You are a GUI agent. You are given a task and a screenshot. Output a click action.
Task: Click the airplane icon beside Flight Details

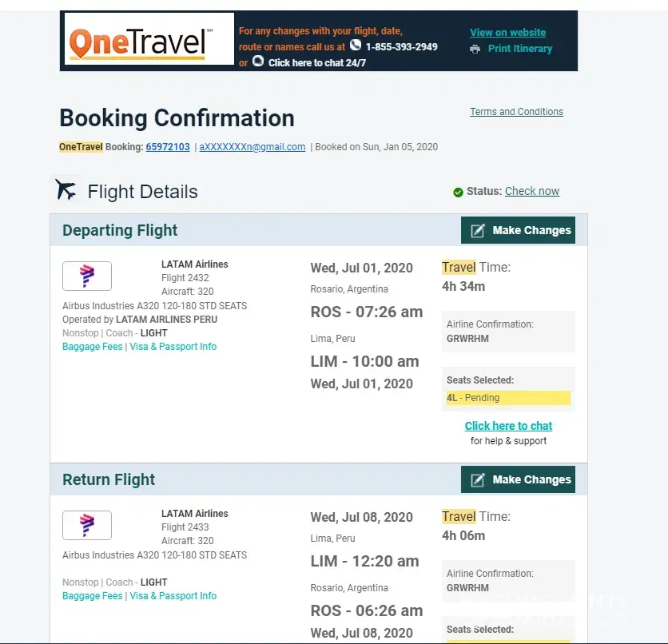tap(66, 190)
